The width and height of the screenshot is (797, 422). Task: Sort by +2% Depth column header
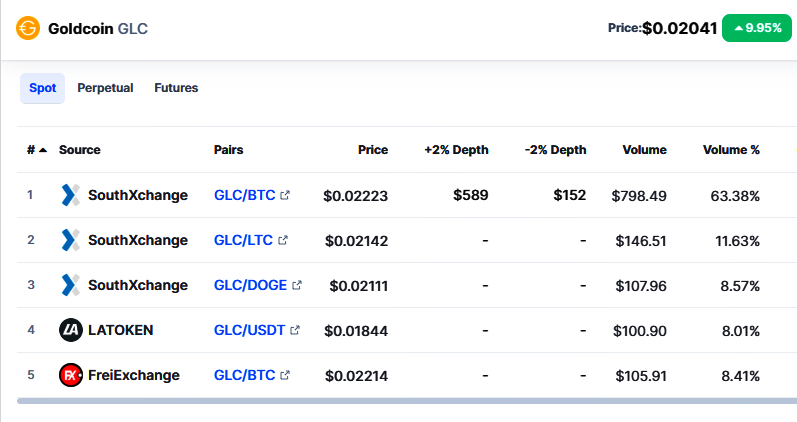coord(456,150)
